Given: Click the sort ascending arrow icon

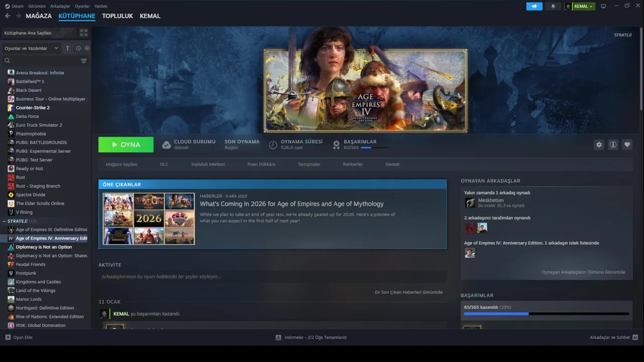Looking at the screenshot, I should click(x=67, y=48).
